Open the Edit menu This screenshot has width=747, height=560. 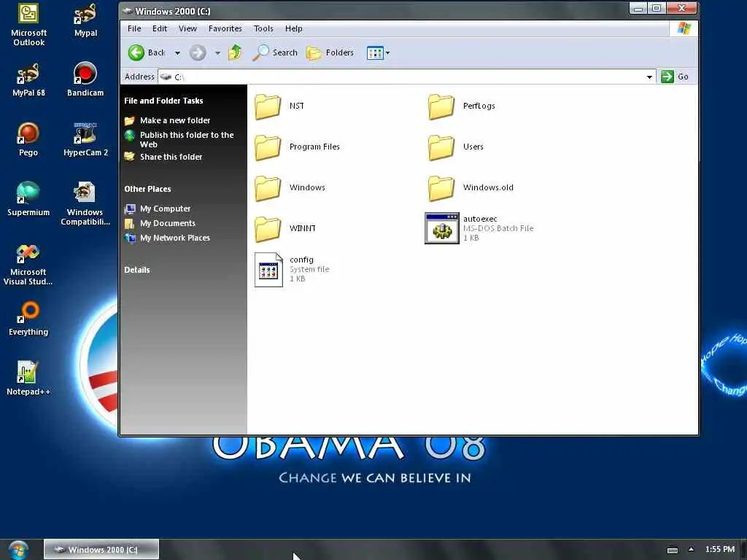point(160,28)
